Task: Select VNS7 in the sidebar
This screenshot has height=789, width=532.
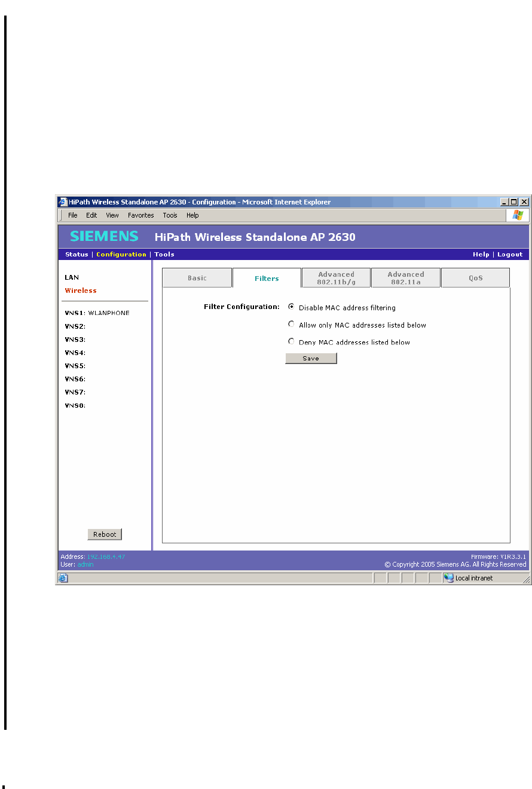Action: tap(75, 392)
